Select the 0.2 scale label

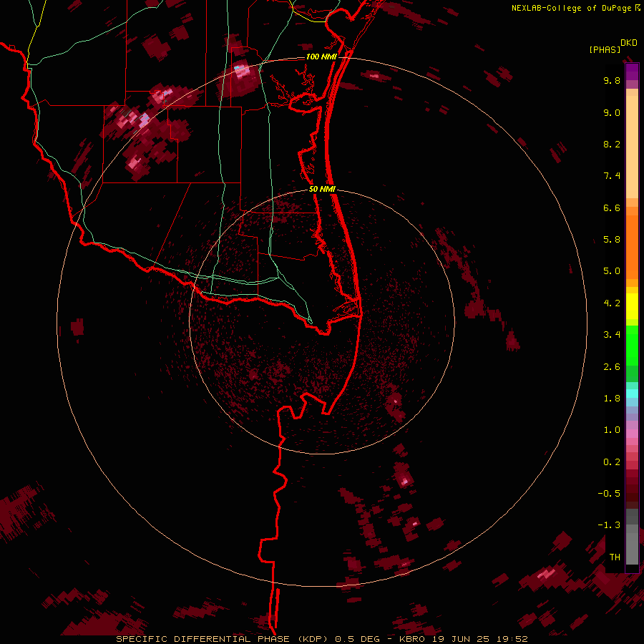[612, 462]
